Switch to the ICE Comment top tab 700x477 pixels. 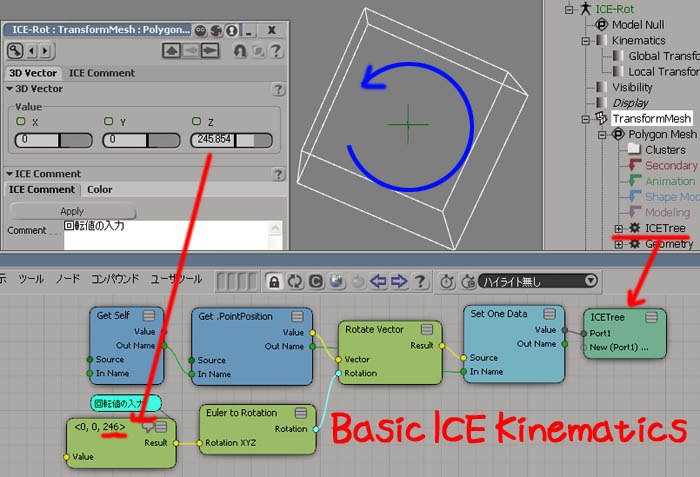pos(101,73)
